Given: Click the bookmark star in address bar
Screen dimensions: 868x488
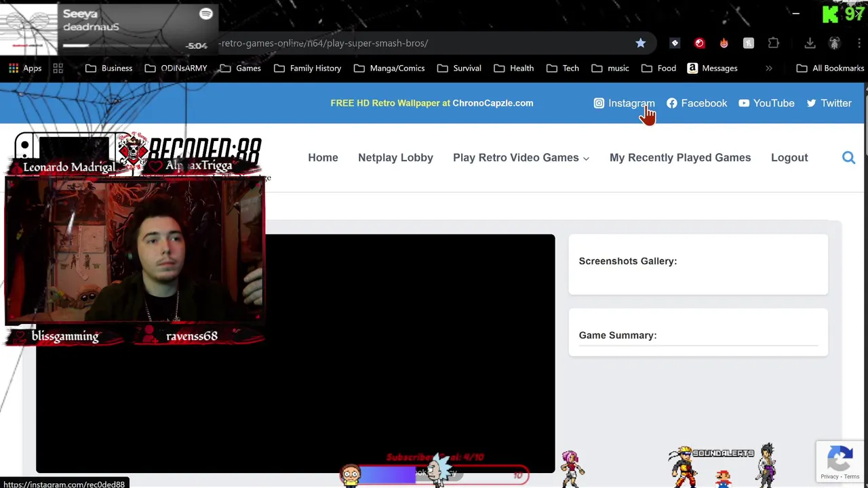Looking at the screenshot, I should click(640, 43).
